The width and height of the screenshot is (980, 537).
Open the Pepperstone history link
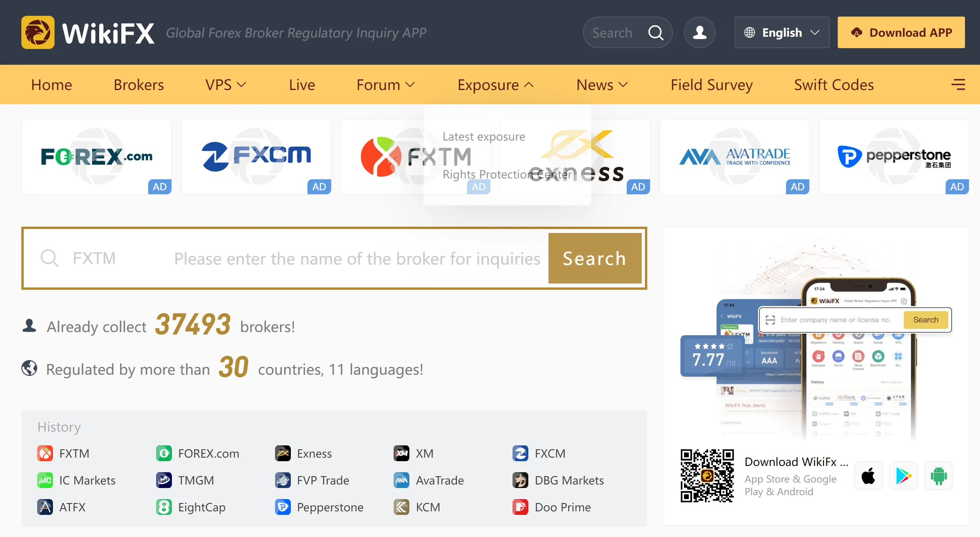tap(330, 507)
